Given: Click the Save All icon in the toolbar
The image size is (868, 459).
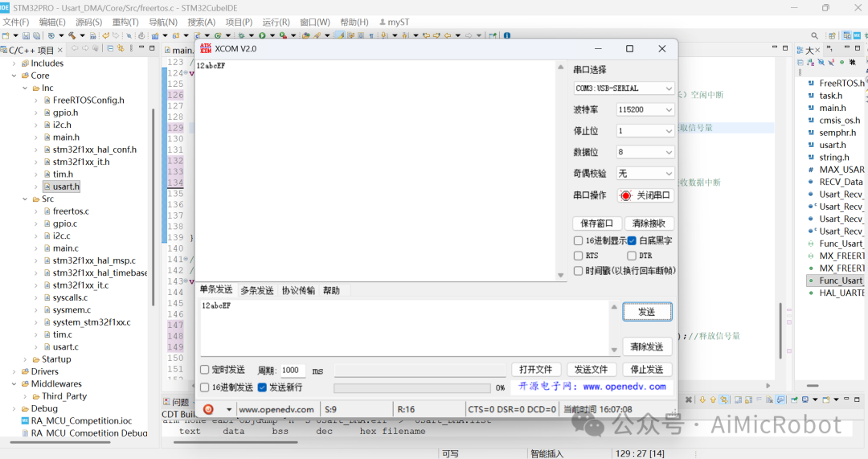Looking at the screenshot, I should (x=36, y=35).
